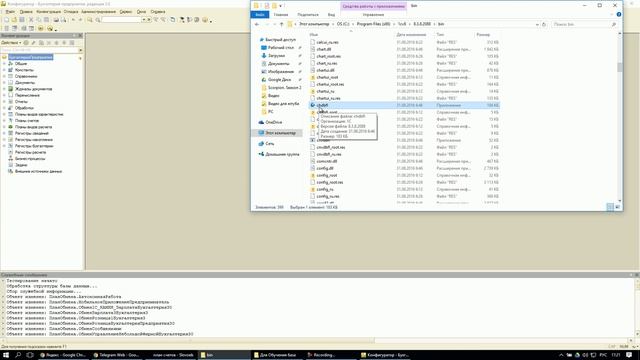Expand the Справочники tree node
The width and height of the screenshot is (640, 360).
pos(4,76)
